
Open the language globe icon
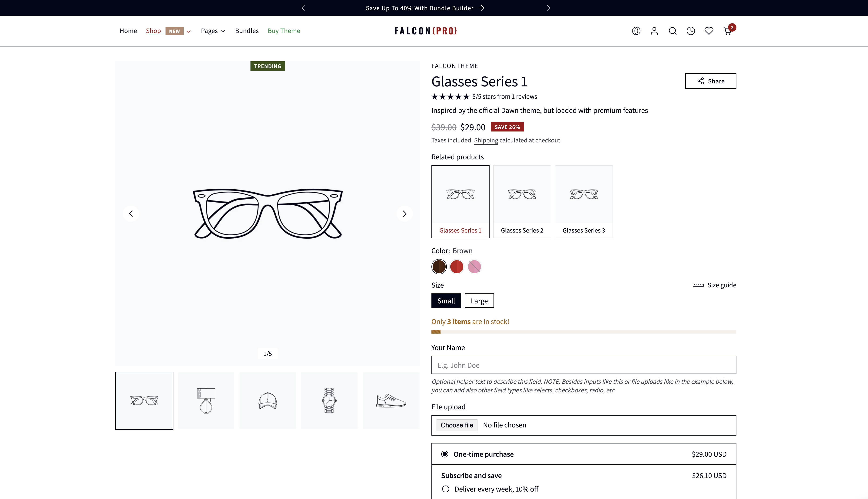(636, 31)
